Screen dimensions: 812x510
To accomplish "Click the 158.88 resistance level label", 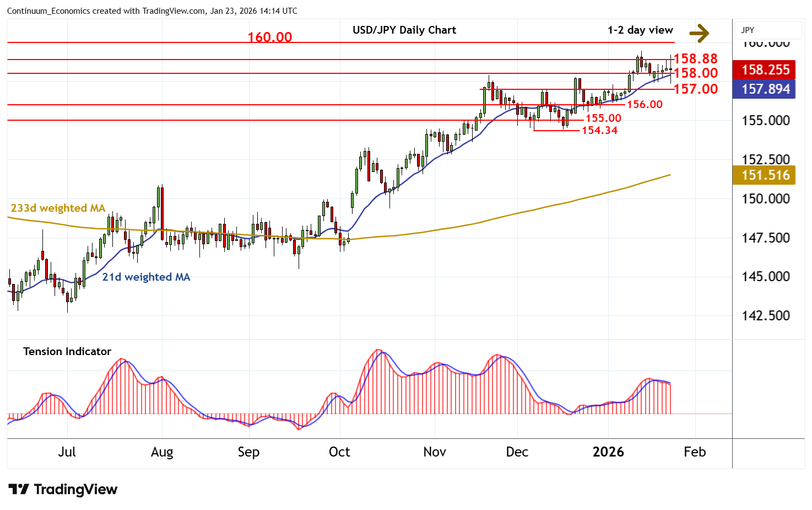I will click(695, 58).
